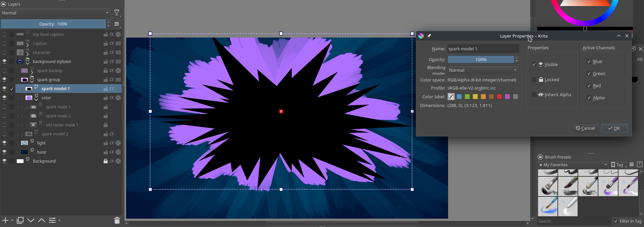Click the add new layer plus icon
The image size is (644, 227).
[x=5, y=220]
